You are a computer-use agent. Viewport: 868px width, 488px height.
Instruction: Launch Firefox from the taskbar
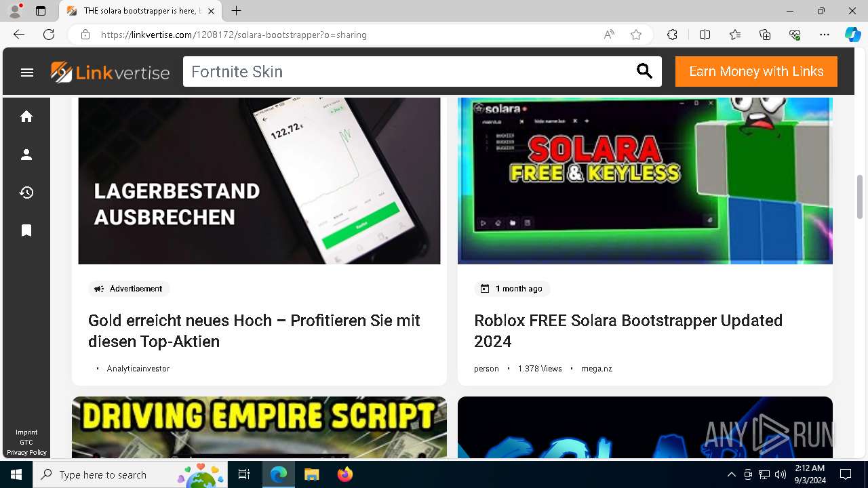point(344,474)
